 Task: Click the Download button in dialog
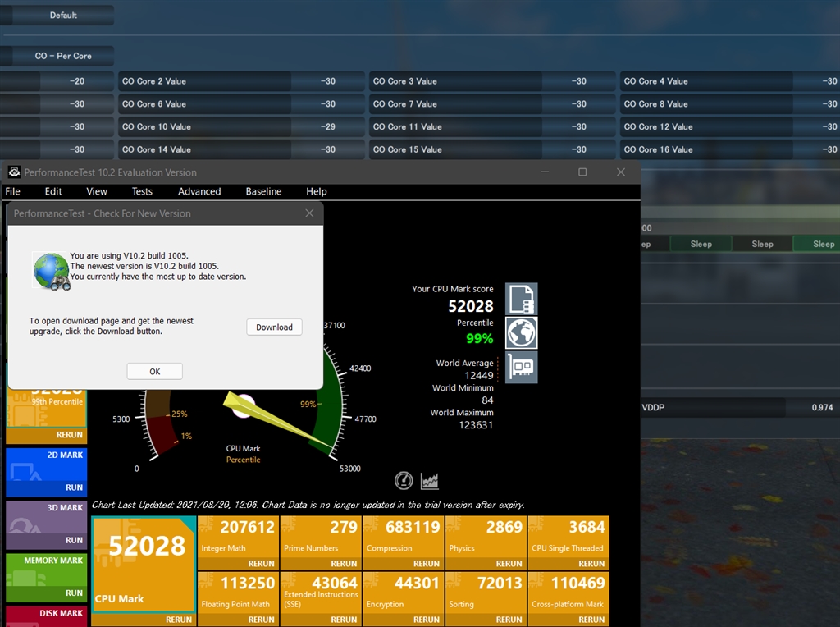(x=274, y=327)
